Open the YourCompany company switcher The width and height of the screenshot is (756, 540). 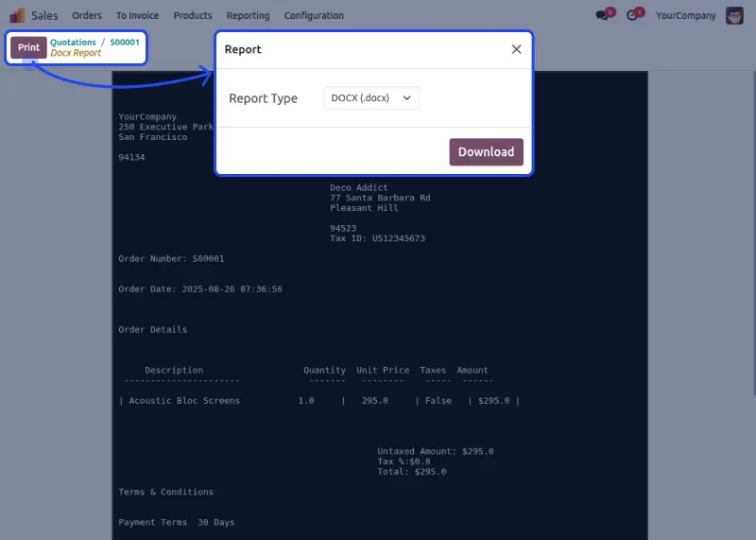click(x=686, y=15)
